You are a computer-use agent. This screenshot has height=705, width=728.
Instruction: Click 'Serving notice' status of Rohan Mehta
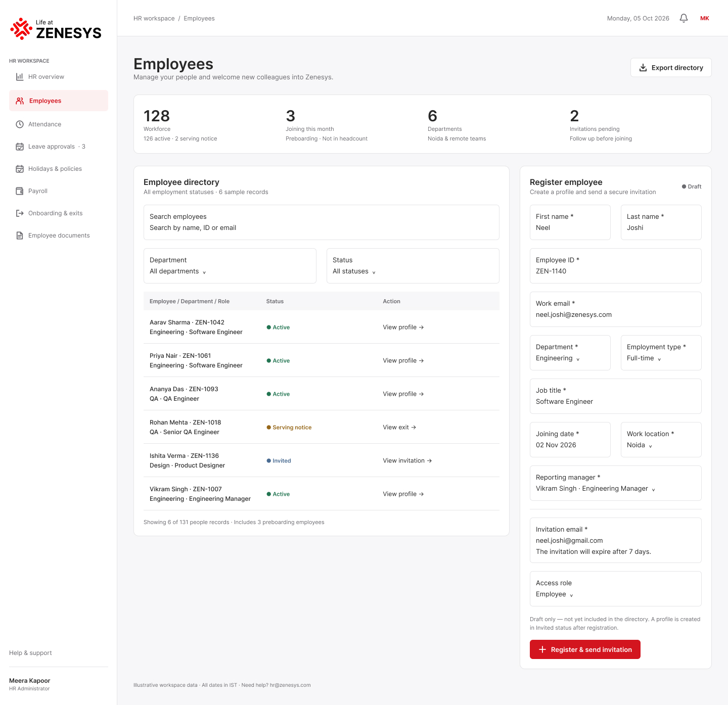click(x=289, y=428)
